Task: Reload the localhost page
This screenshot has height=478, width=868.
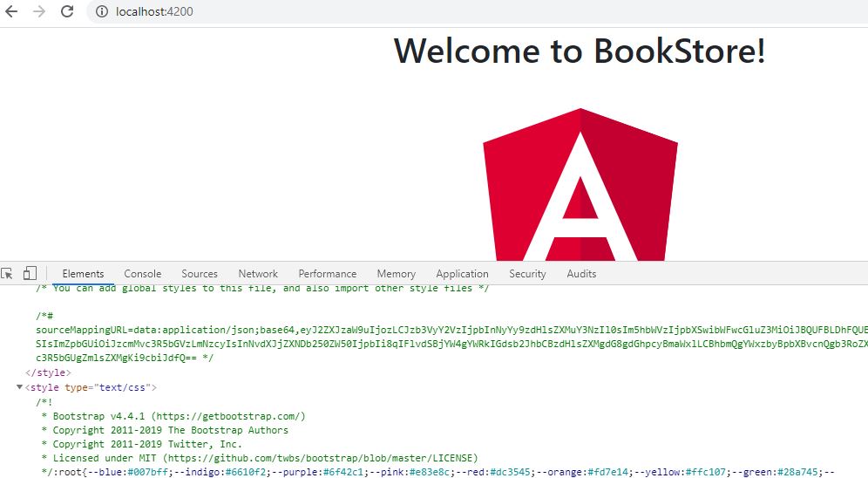Action: pyautogui.click(x=67, y=11)
